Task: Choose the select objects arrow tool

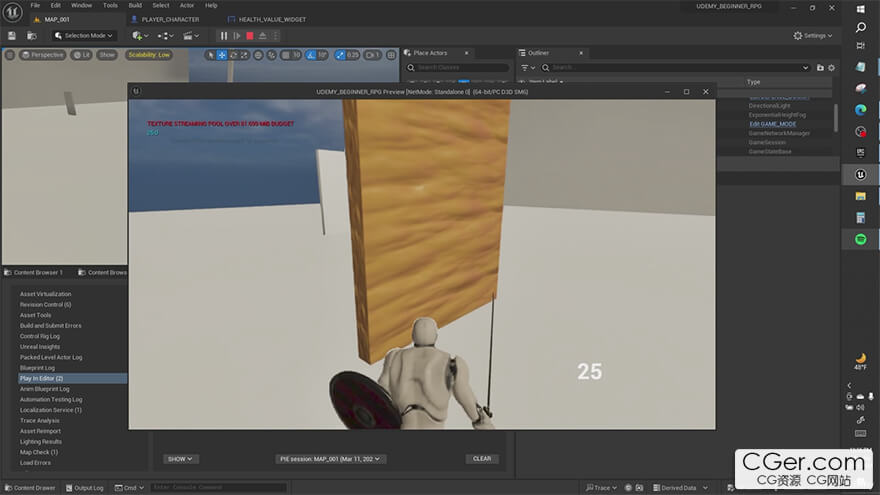Action: pyautogui.click(x=210, y=55)
